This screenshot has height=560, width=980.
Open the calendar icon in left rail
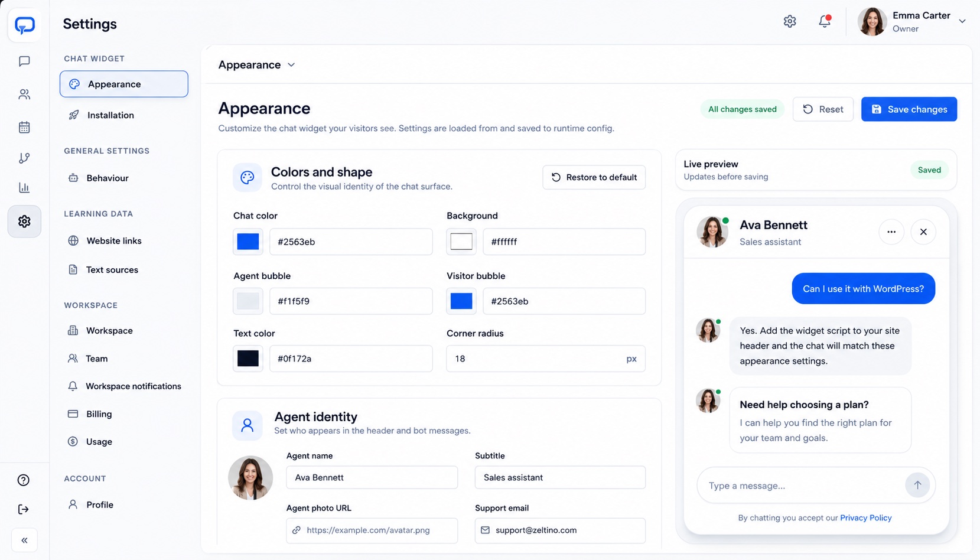(24, 127)
